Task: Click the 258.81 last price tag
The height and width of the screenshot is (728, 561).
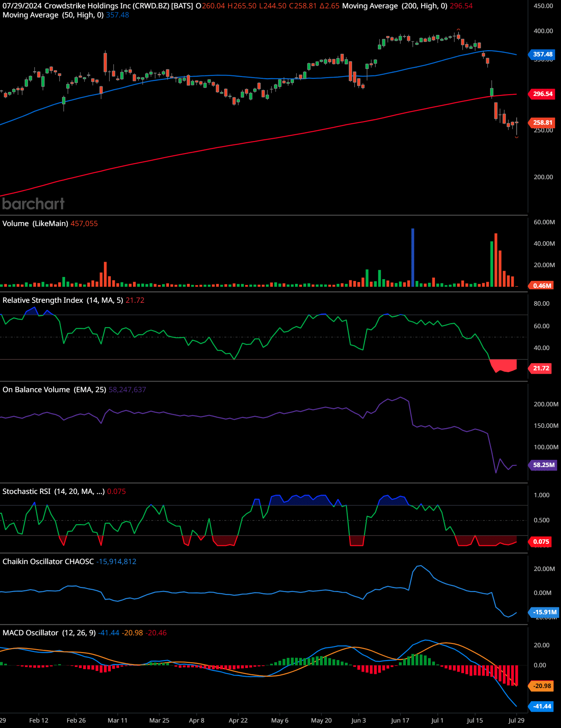Action: [541, 123]
